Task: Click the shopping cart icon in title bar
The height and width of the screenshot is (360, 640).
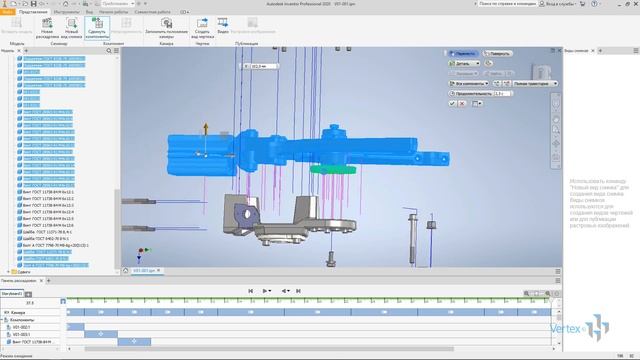Action: pyautogui.click(x=583, y=4)
